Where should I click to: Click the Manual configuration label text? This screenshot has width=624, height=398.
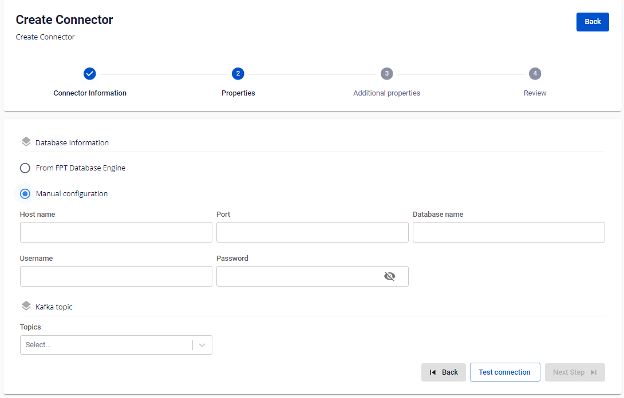(72, 194)
